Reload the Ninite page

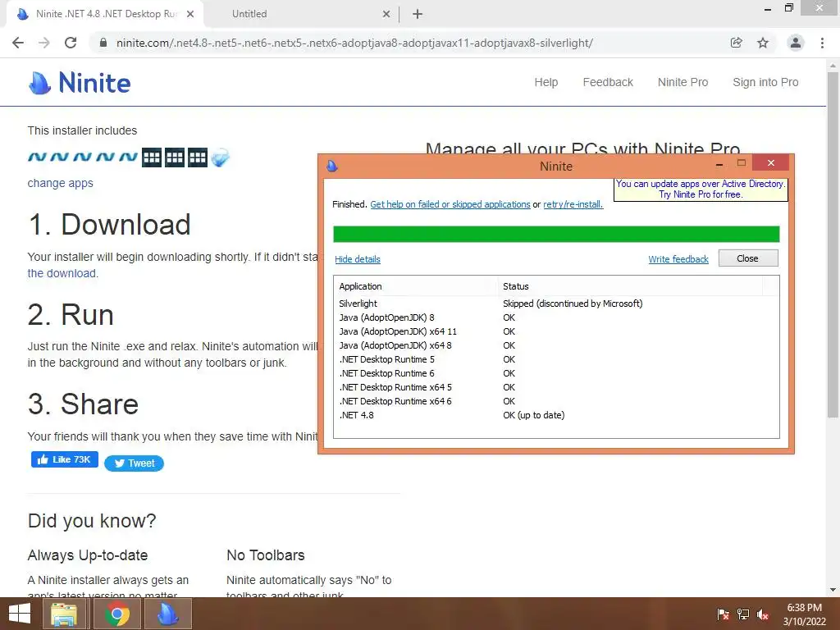point(71,43)
